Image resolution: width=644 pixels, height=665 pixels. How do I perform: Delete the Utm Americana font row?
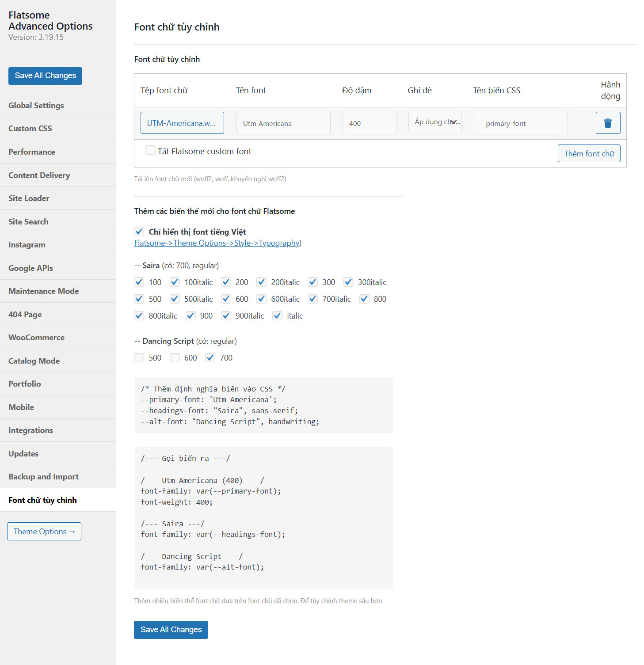tap(608, 123)
